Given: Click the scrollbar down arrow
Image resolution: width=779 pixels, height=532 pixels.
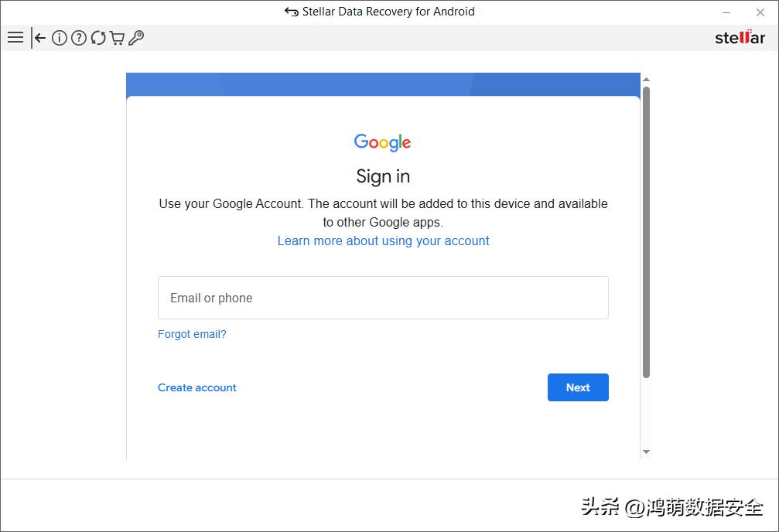Looking at the screenshot, I should 647,452.
